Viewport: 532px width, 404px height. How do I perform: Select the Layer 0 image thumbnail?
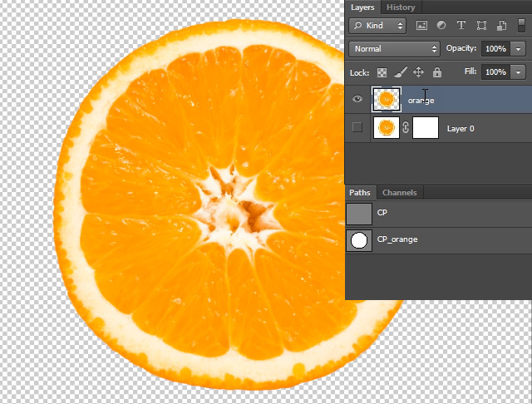pyautogui.click(x=387, y=127)
